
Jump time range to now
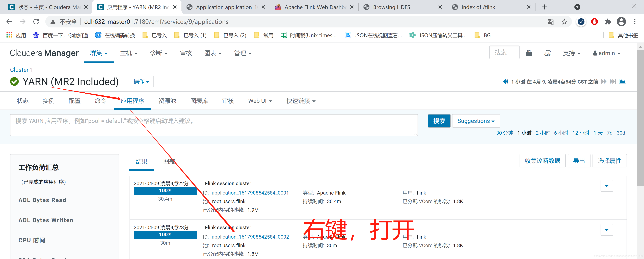[x=613, y=82]
